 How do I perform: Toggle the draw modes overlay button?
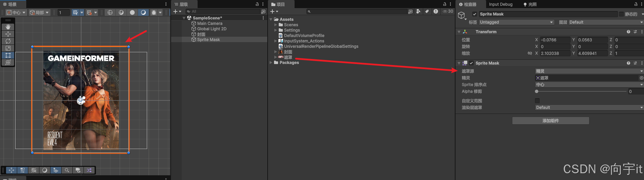[45, 170]
